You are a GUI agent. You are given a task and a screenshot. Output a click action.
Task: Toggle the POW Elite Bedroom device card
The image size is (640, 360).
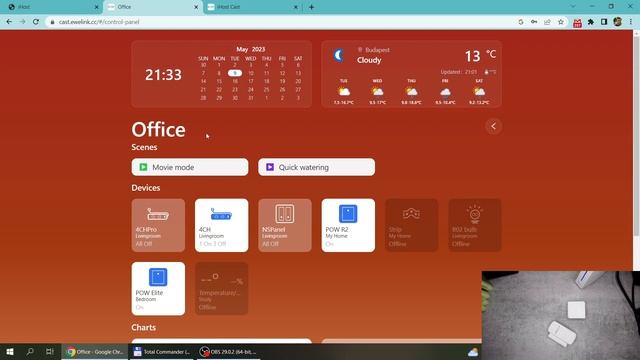click(158, 289)
